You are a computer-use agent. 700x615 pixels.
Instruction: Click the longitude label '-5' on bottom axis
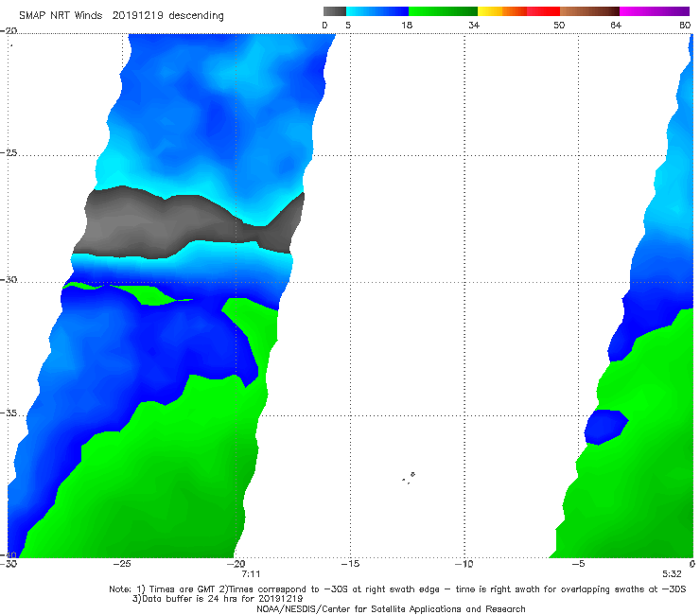pos(578,564)
